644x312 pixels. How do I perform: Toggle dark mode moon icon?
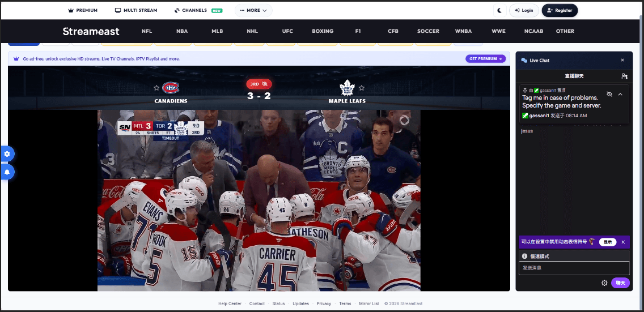click(500, 10)
